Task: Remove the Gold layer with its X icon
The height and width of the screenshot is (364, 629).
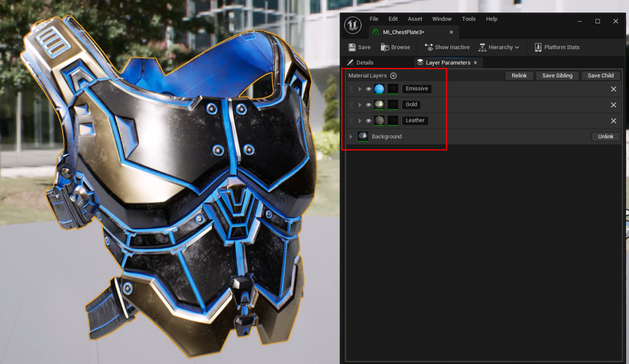Action: tap(613, 105)
